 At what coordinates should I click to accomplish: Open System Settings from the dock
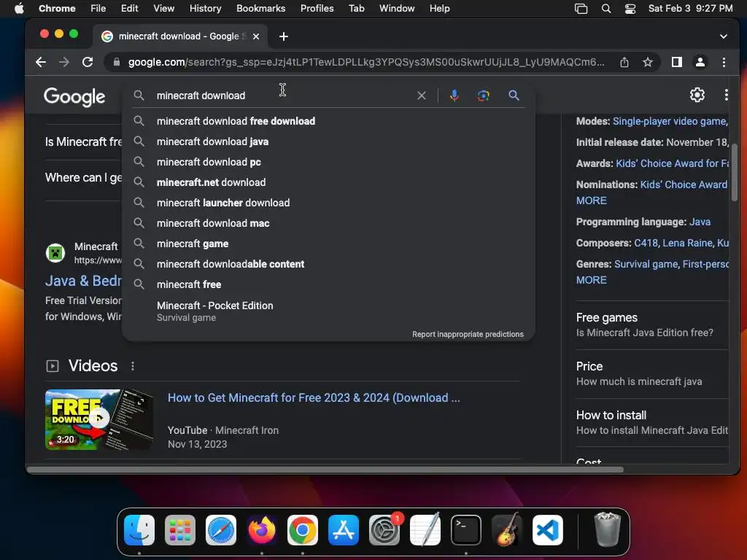[384, 530]
